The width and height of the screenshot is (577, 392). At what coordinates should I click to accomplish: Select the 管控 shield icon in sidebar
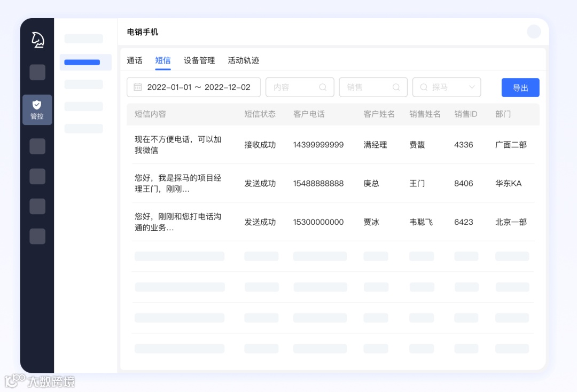[x=37, y=109]
